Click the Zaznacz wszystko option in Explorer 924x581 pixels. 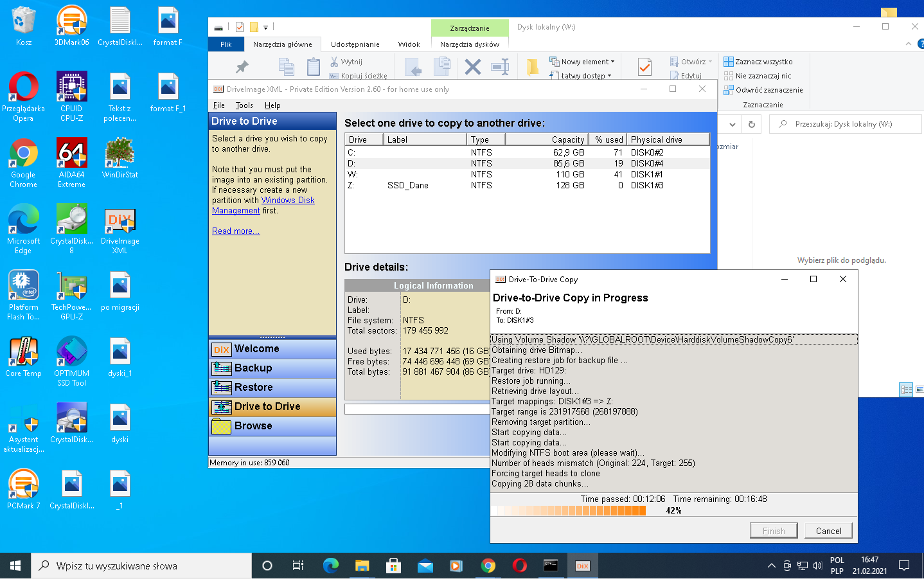click(758, 62)
